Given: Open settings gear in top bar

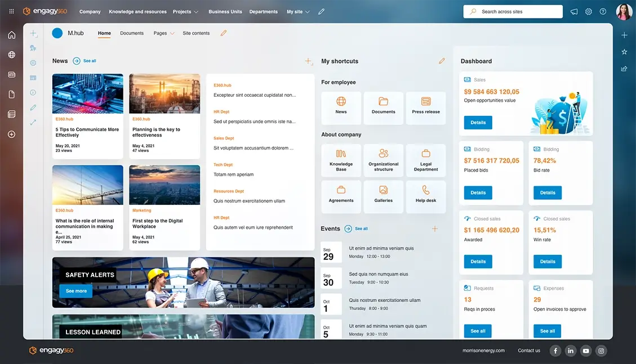Looking at the screenshot, I should [589, 12].
